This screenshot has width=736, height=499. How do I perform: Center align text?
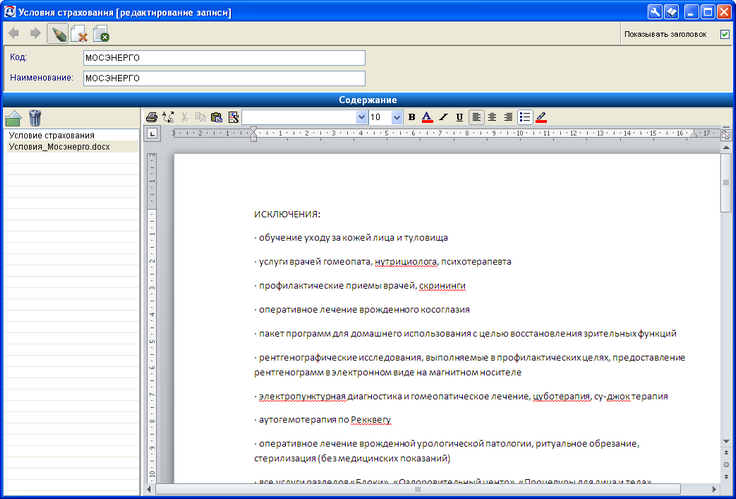point(492,117)
